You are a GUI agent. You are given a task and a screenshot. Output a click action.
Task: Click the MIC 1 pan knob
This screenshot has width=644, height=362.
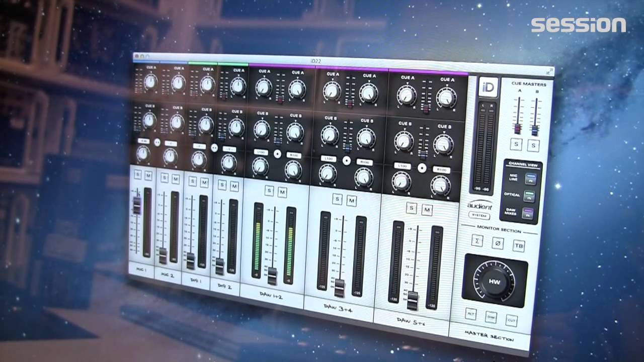(143, 154)
